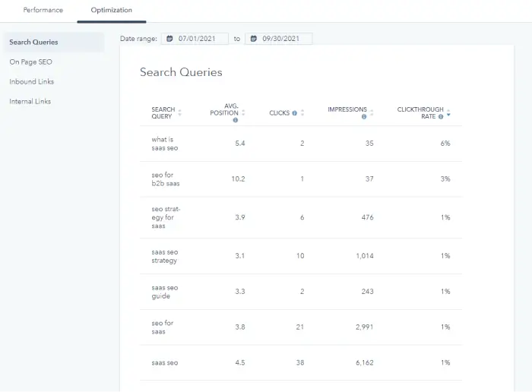532x392 pixels.
Task: Select the Optimization tab
Action: click(111, 11)
